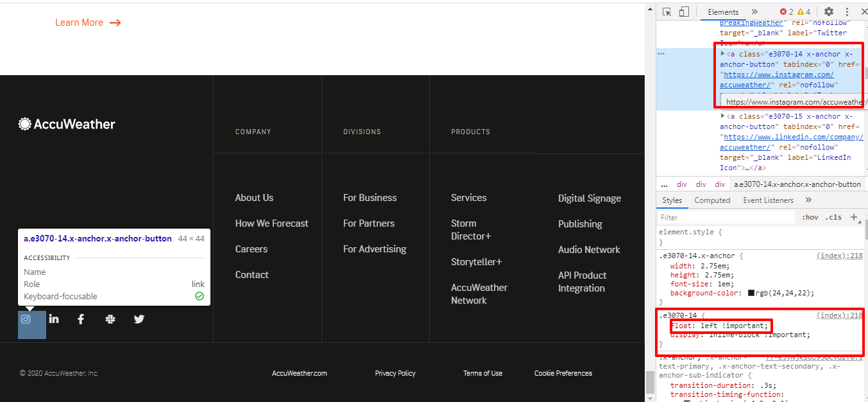Open the Event Listeners tab
The height and width of the screenshot is (402, 868).
768,200
